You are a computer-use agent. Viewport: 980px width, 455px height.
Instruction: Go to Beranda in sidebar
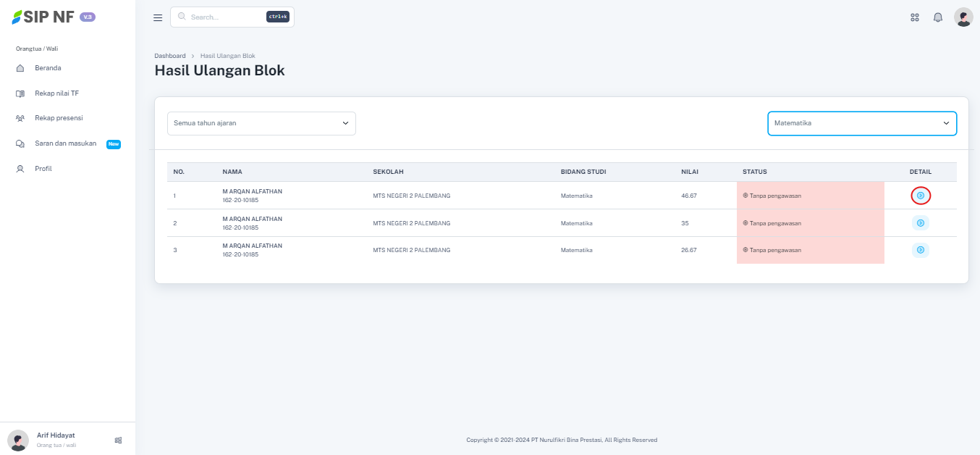48,68
